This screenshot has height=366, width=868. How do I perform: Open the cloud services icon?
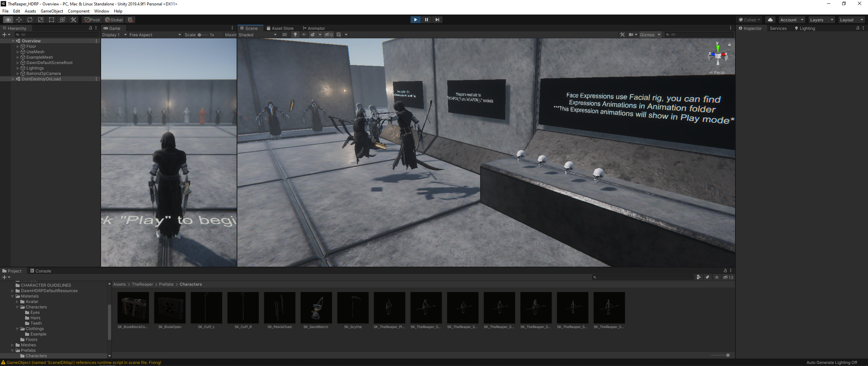pyautogui.click(x=770, y=20)
